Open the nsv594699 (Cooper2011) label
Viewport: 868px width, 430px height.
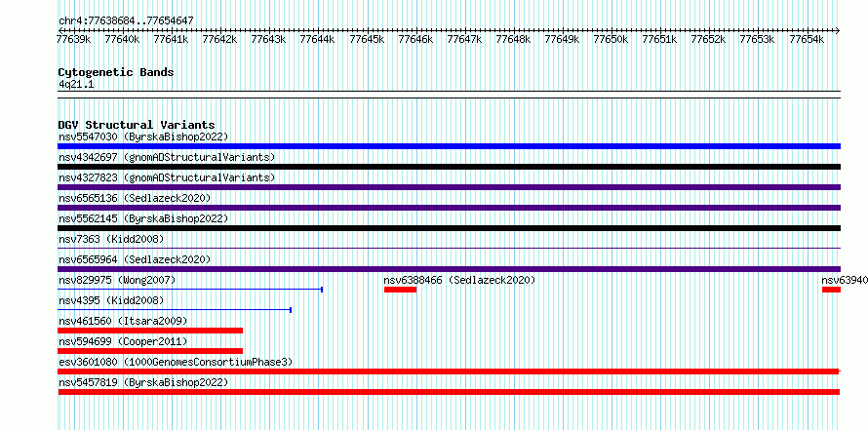[123, 341]
